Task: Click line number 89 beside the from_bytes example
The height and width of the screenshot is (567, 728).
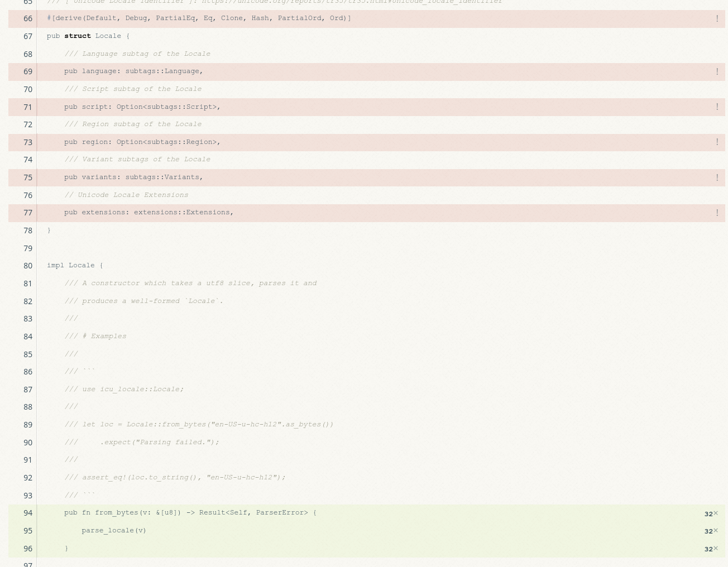Action: click(x=28, y=425)
